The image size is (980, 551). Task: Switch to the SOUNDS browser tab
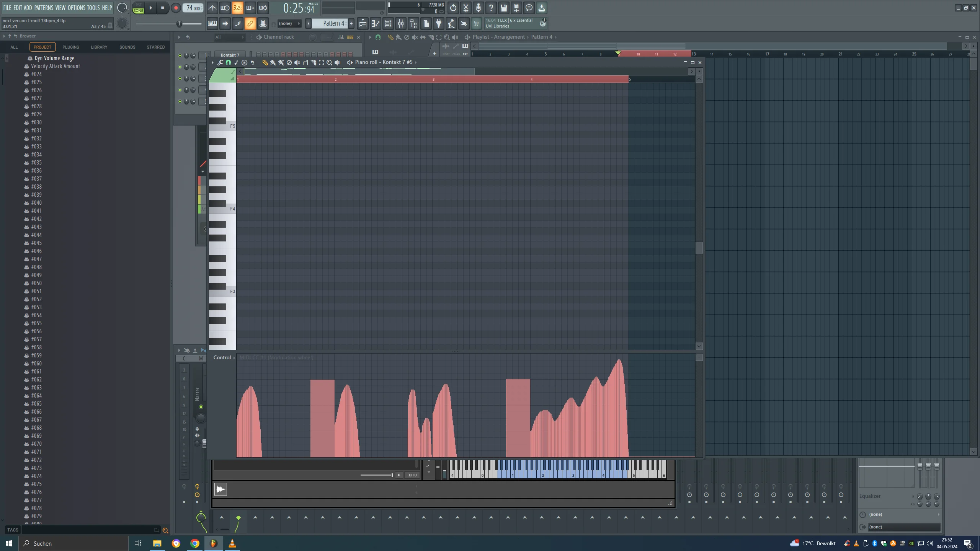click(x=127, y=47)
